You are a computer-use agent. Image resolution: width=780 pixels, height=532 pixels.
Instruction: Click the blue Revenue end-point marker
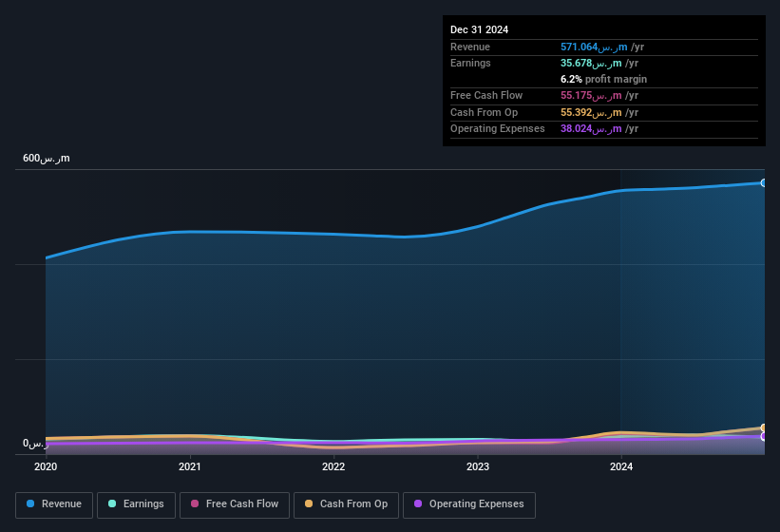pyautogui.click(x=764, y=183)
